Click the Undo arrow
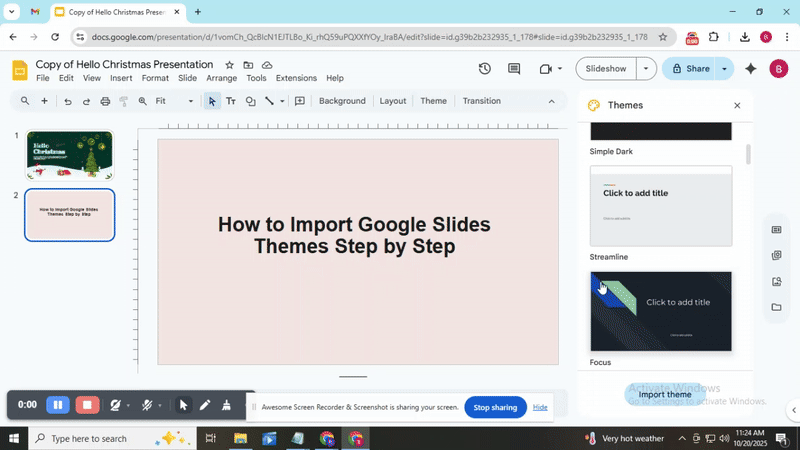 67,101
